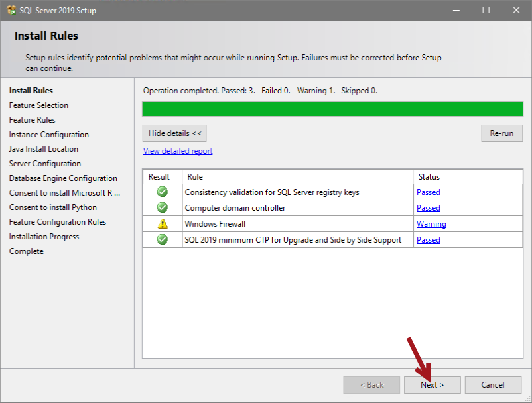Select Installation Progress step

click(44, 237)
